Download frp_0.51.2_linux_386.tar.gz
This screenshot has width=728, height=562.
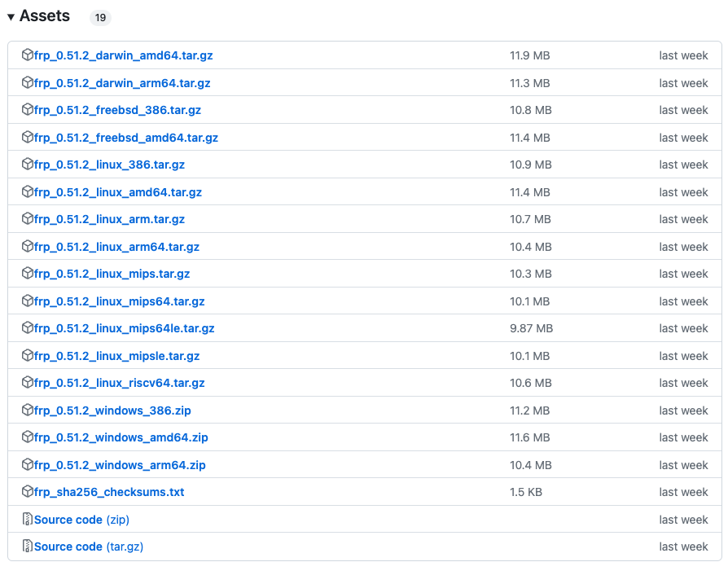(110, 165)
